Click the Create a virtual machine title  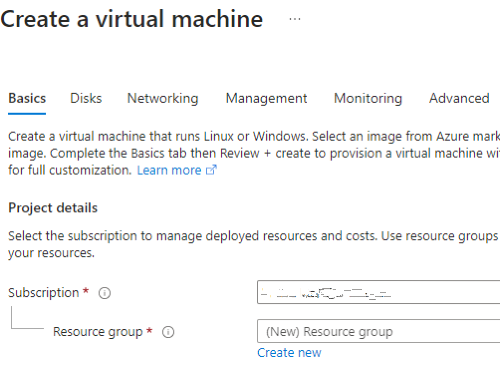(132, 19)
